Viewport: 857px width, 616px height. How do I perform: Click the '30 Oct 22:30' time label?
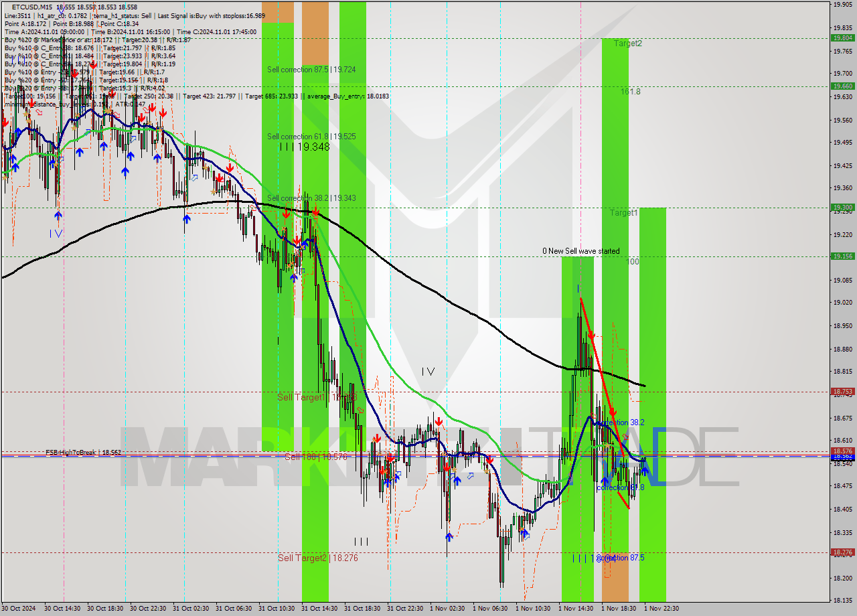pyautogui.click(x=148, y=609)
